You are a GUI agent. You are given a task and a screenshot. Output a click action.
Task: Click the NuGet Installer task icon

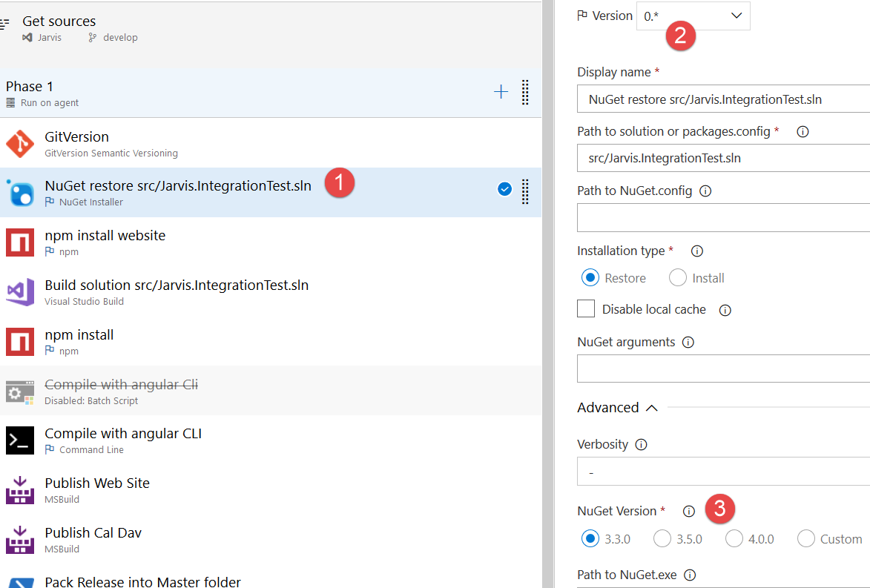tap(20, 193)
